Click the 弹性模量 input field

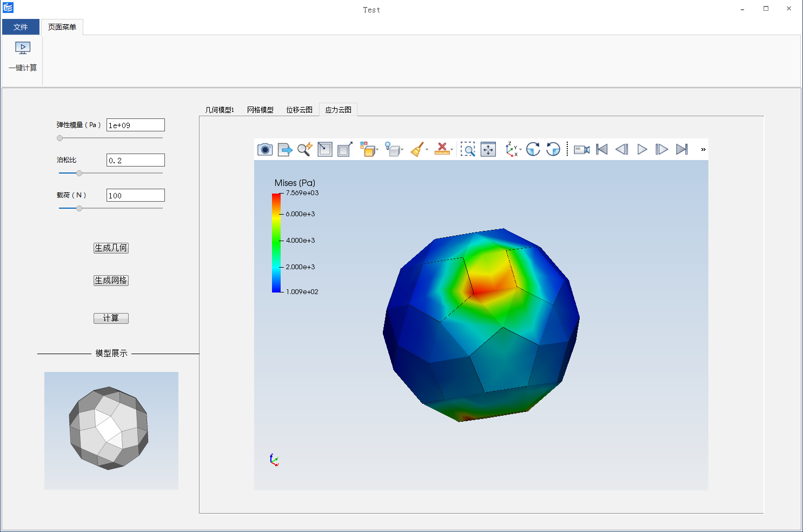(x=136, y=125)
